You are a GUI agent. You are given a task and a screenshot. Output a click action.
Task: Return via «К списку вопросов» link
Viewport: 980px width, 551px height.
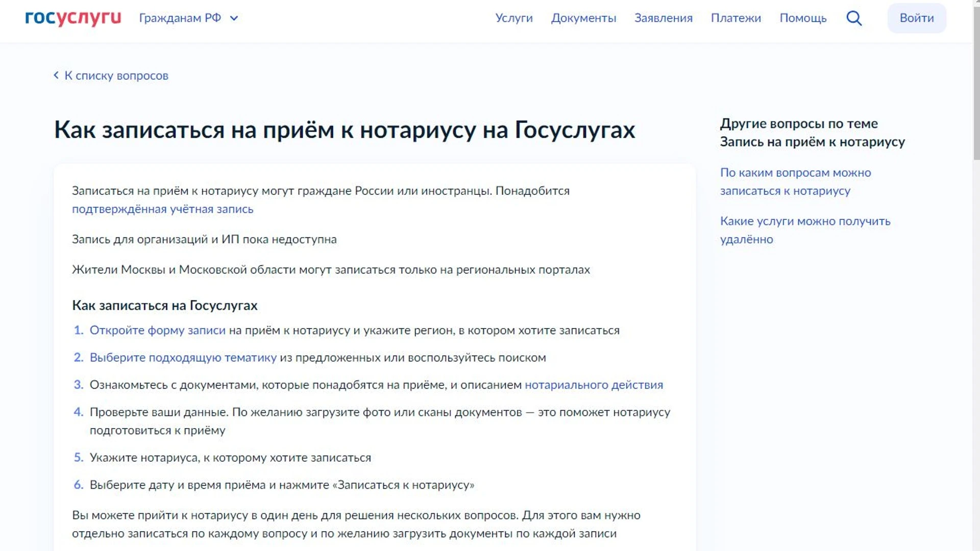tap(116, 76)
